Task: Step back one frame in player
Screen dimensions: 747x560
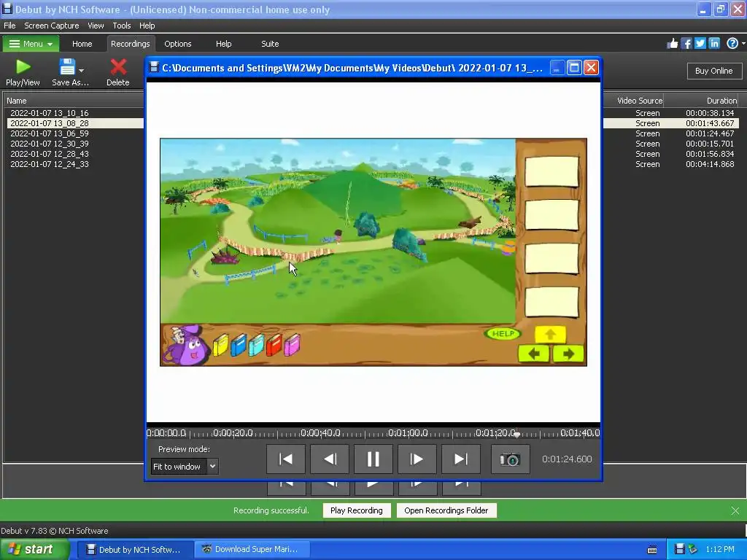Action: 330,459
